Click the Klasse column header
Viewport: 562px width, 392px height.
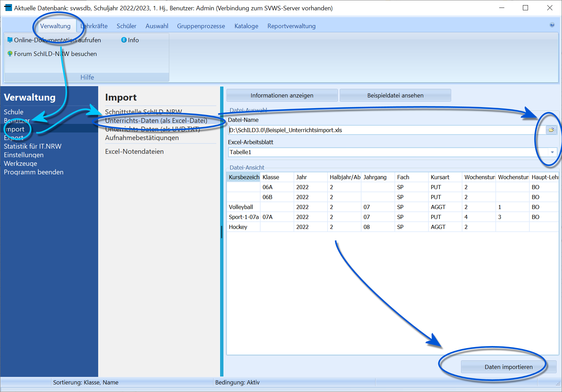(x=277, y=177)
